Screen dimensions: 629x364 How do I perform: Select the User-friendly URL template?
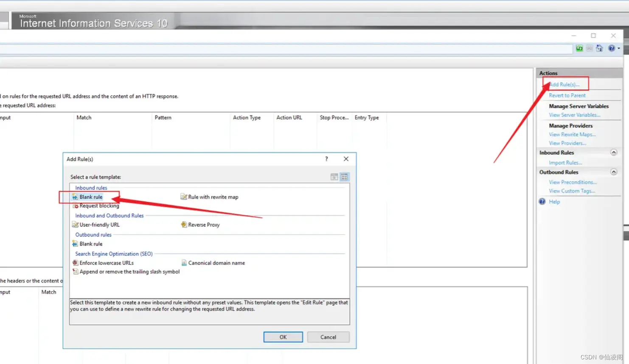(96, 225)
